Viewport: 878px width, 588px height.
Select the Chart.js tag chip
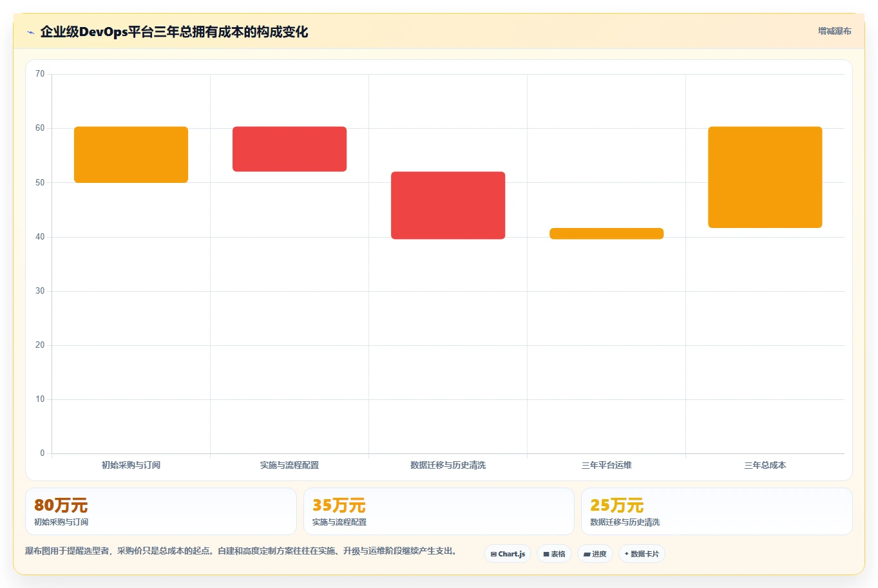pos(508,554)
